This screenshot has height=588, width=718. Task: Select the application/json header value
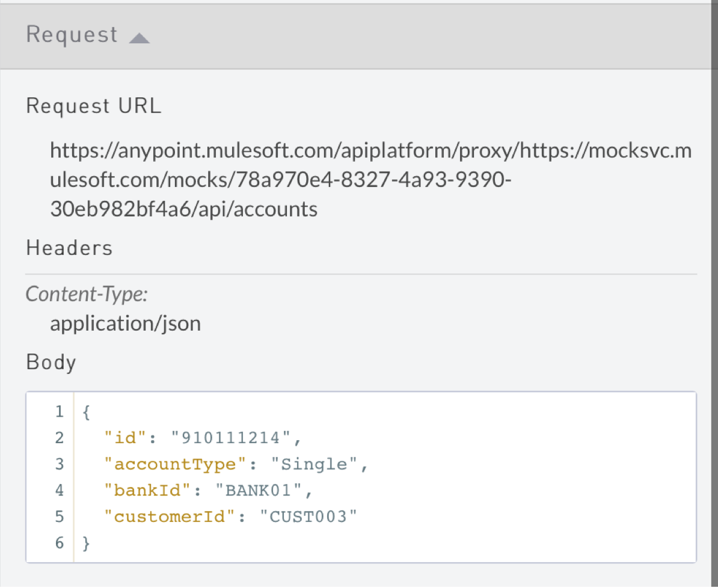(125, 323)
